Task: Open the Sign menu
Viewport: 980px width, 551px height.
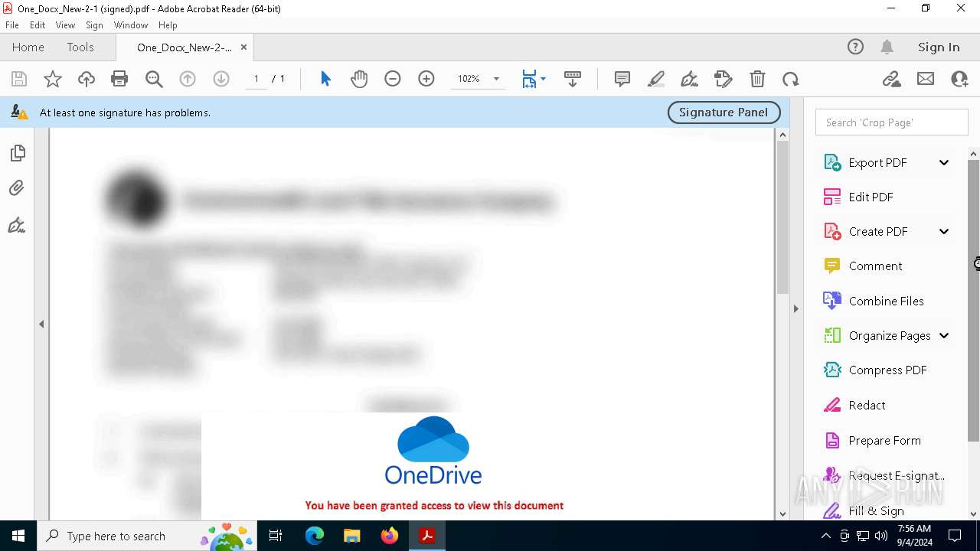Action: [x=94, y=25]
